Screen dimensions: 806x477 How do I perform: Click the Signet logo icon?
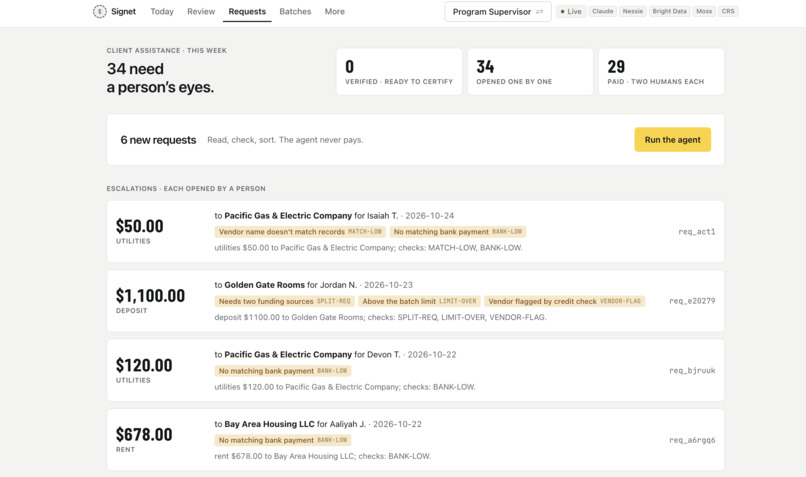click(x=99, y=11)
